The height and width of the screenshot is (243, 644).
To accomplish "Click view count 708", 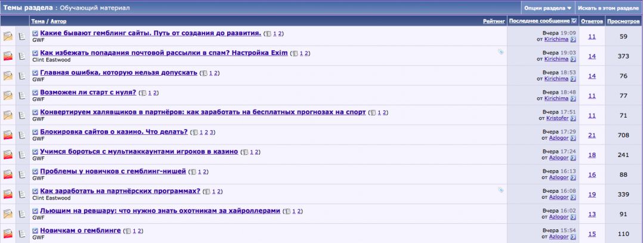I will click(x=623, y=136).
